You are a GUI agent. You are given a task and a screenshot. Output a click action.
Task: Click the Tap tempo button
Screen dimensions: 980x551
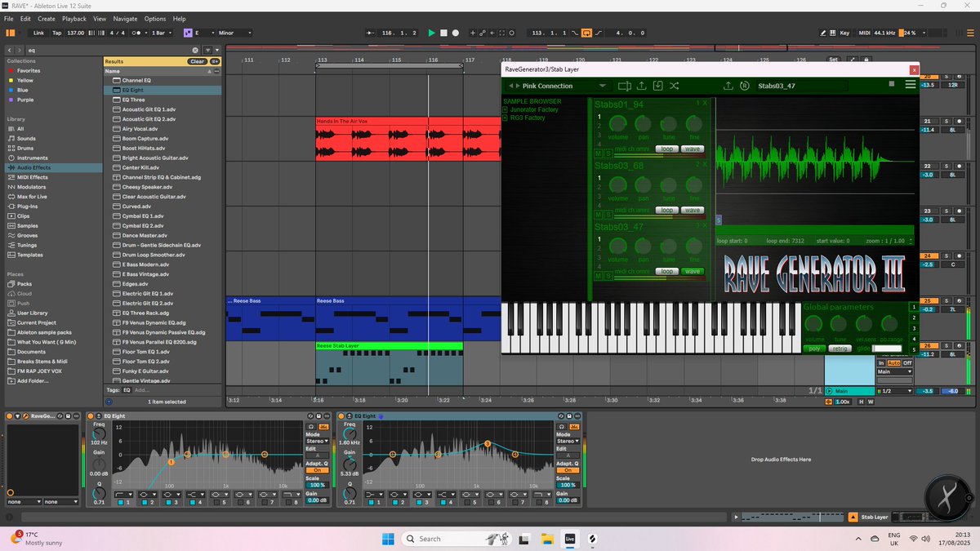tap(56, 33)
